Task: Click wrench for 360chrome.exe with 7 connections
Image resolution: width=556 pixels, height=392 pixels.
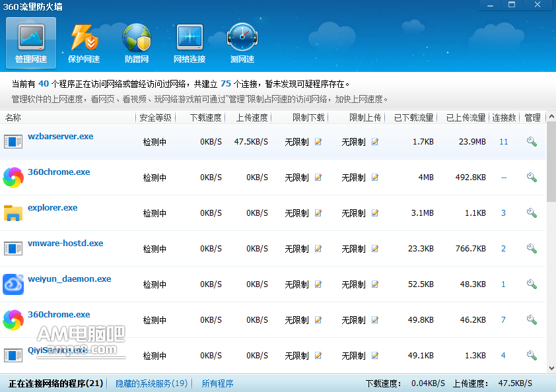Action: coord(532,319)
